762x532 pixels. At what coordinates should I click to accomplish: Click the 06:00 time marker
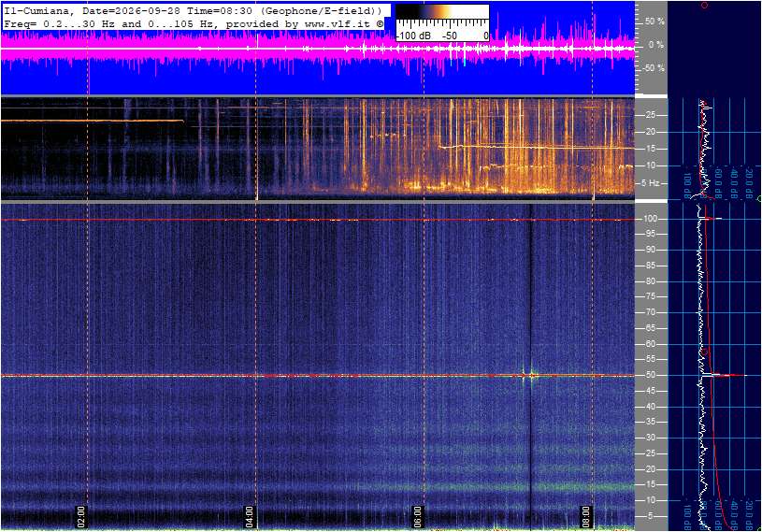417,517
